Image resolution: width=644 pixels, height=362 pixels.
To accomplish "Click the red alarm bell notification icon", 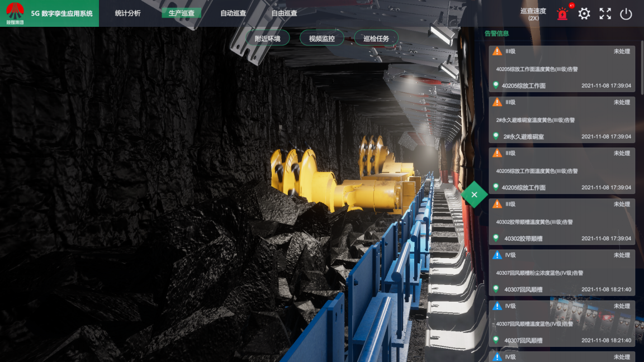I will pyautogui.click(x=562, y=14).
